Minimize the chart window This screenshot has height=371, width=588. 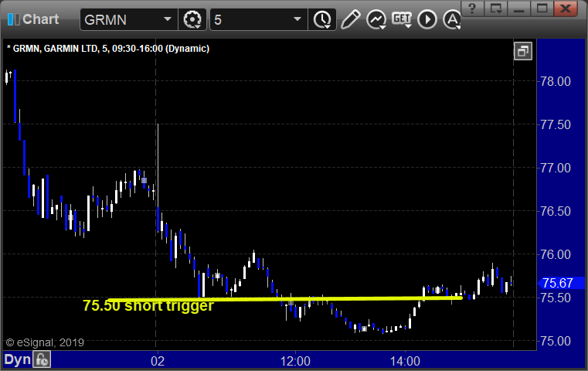coord(518,8)
